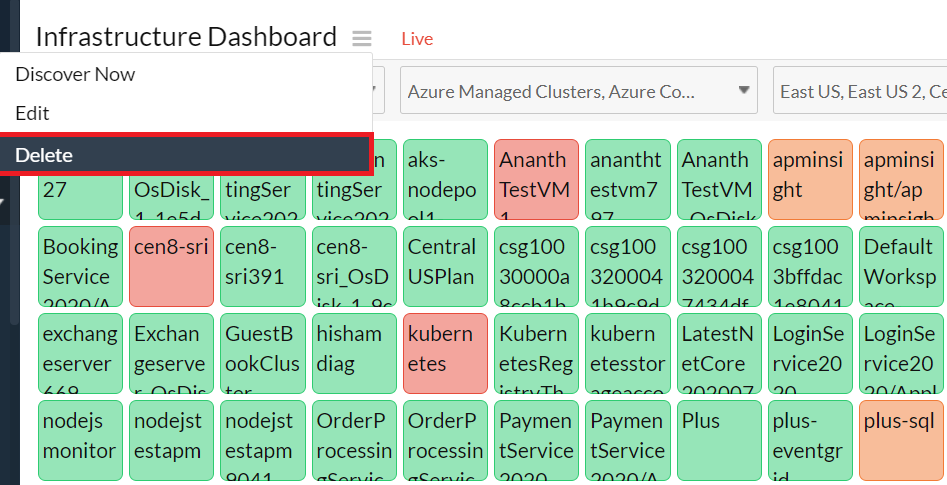The width and height of the screenshot is (947, 485).
Task: Select the red cen8-sri tile
Action: [x=170, y=266]
